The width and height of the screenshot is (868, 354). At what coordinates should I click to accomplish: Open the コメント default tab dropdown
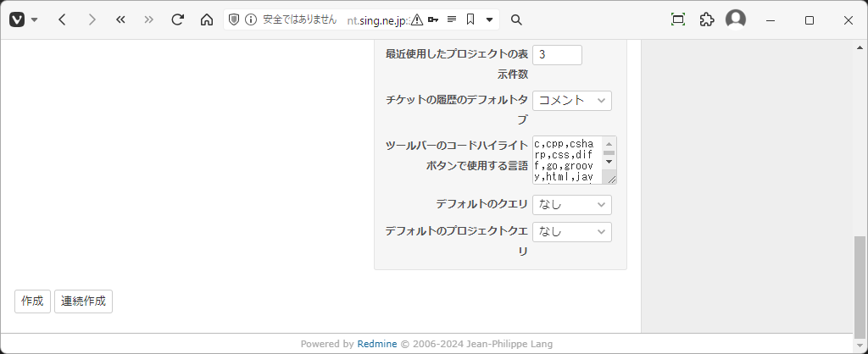pos(572,101)
